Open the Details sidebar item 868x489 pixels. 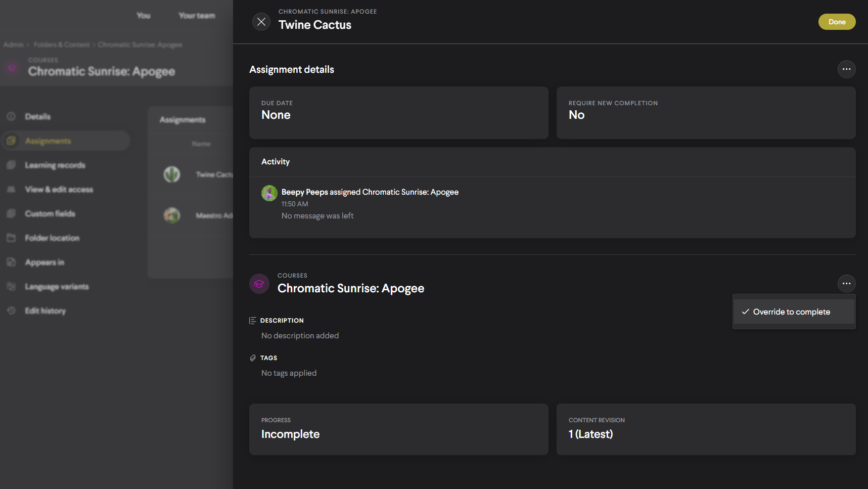[38, 117]
